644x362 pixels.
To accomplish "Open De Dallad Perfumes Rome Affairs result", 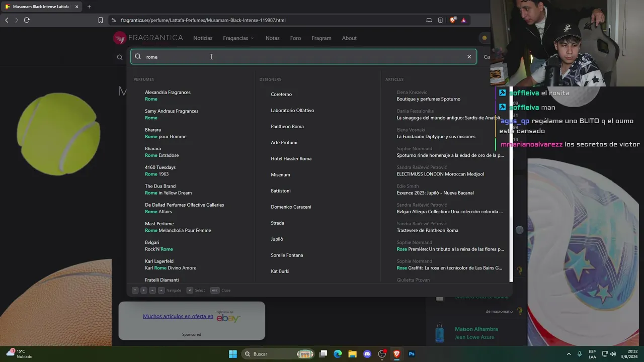I will pyautogui.click(x=184, y=208).
